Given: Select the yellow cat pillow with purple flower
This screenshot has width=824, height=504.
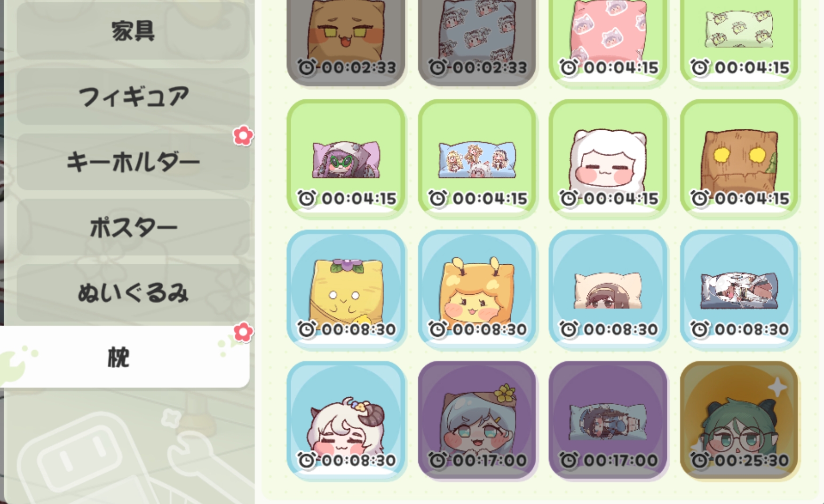Looking at the screenshot, I should pyautogui.click(x=346, y=290).
